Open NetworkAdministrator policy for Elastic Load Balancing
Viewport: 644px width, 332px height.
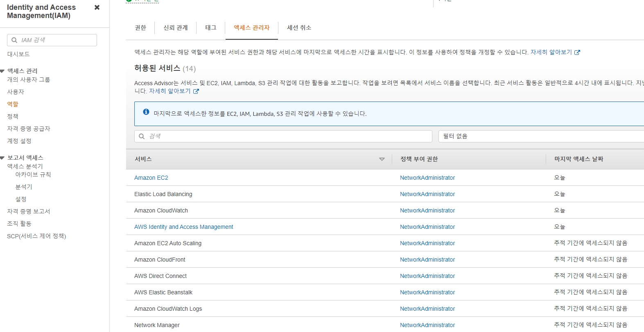click(x=427, y=194)
